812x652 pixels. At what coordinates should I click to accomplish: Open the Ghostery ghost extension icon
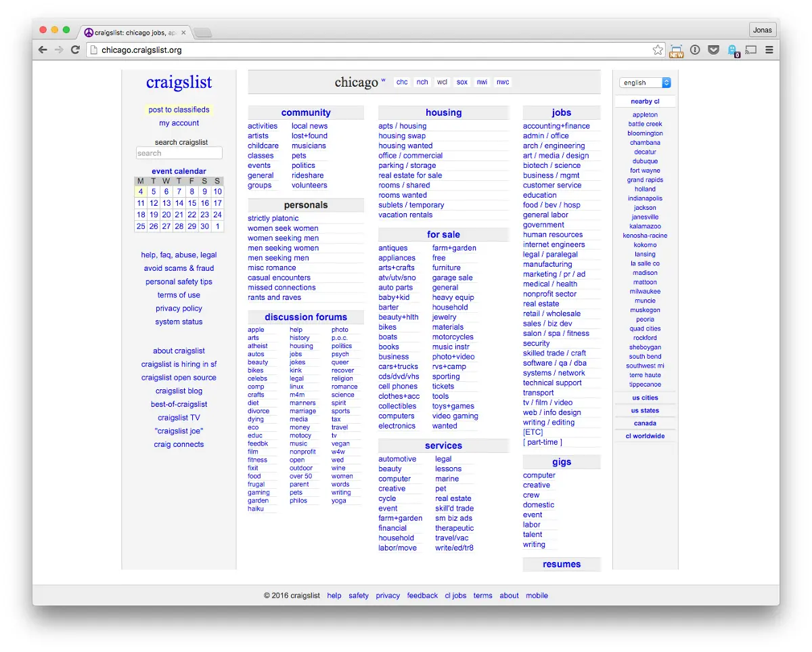(733, 50)
